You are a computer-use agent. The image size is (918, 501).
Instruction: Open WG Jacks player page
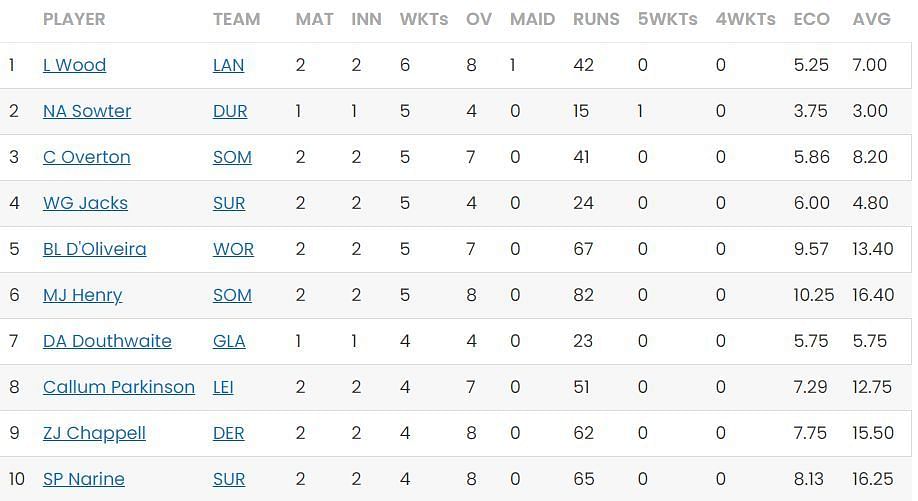(85, 203)
